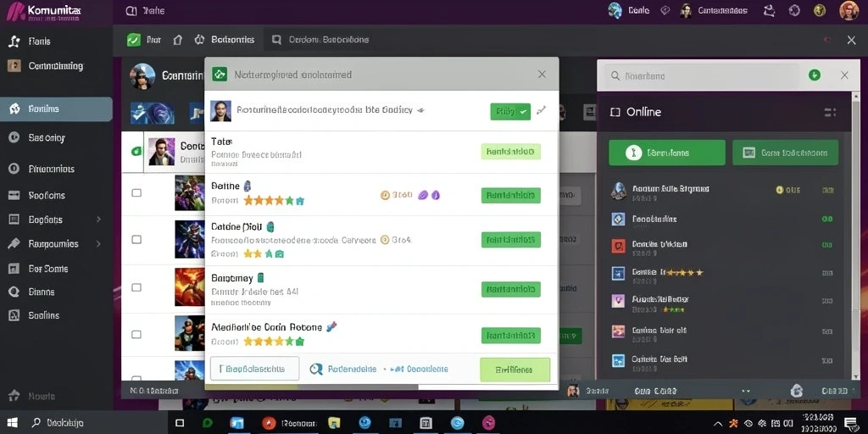Tick the checkbox beside the first game thumbnail

tap(136, 192)
